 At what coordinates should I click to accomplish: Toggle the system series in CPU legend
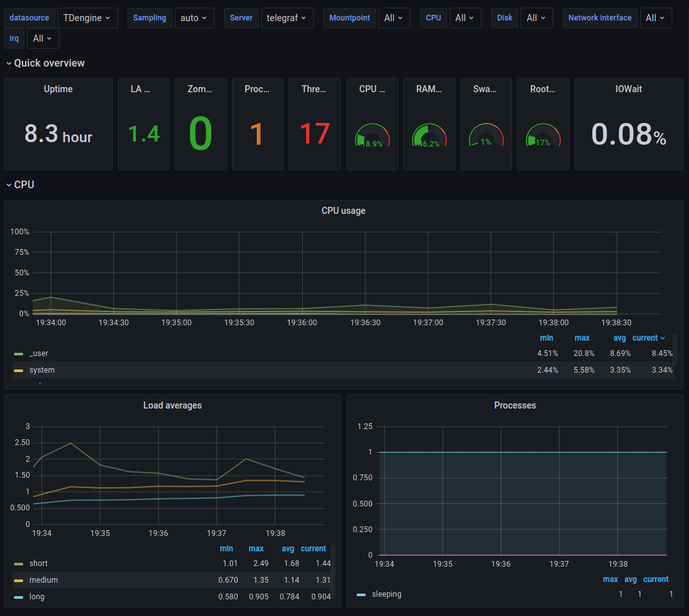pyautogui.click(x=42, y=370)
